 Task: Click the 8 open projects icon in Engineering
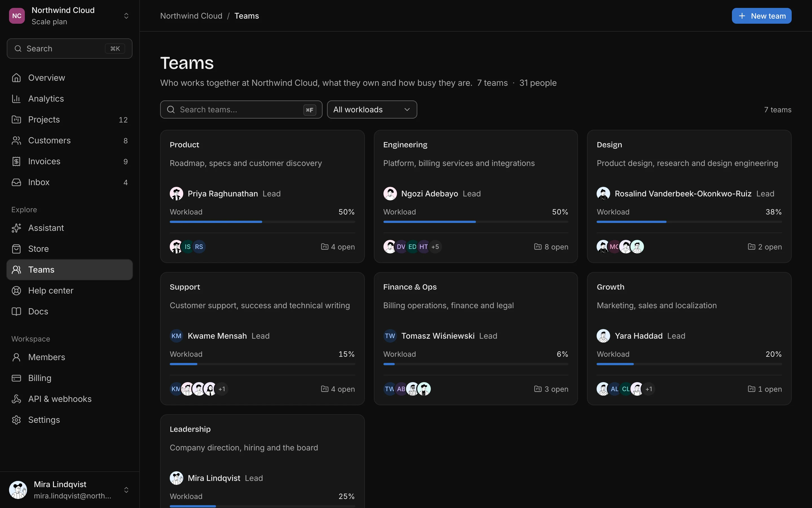click(538, 247)
